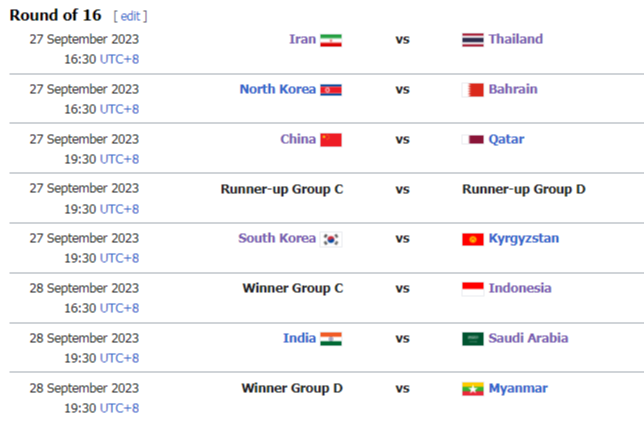
Task: Open the Indonesia team link
Action: (x=520, y=288)
